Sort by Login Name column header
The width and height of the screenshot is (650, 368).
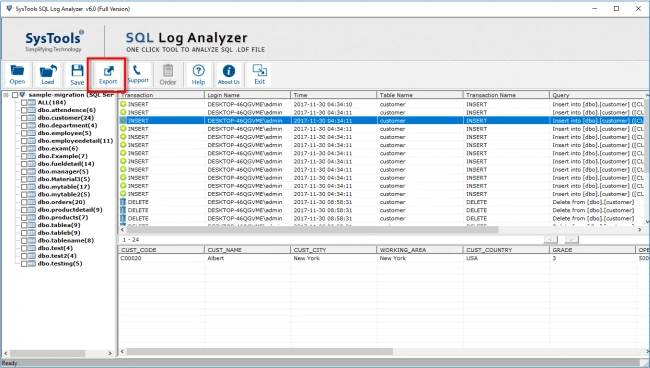coord(247,95)
